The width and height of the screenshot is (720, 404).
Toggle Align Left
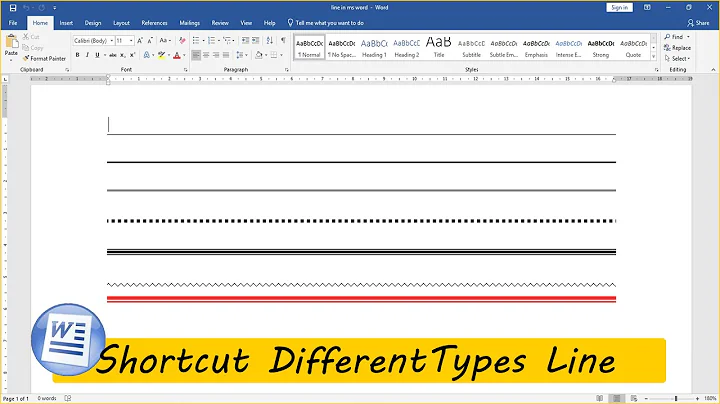[196, 55]
